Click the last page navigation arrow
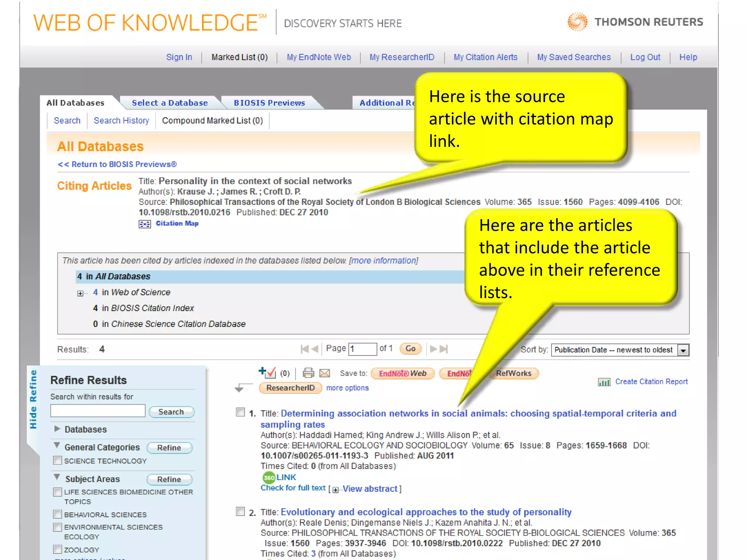747x560 pixels. pos(444,349)
